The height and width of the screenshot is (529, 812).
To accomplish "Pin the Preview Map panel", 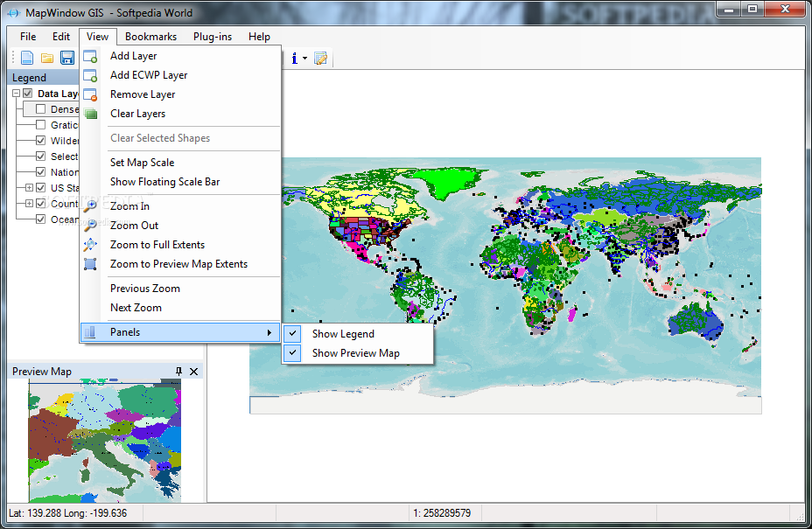I will click(x=178, y=372).
